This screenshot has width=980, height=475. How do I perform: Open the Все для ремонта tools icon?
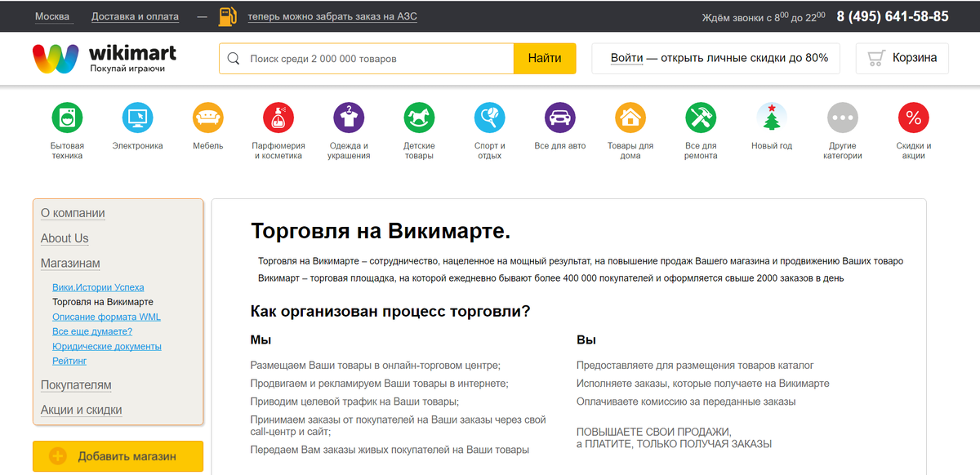701,118
